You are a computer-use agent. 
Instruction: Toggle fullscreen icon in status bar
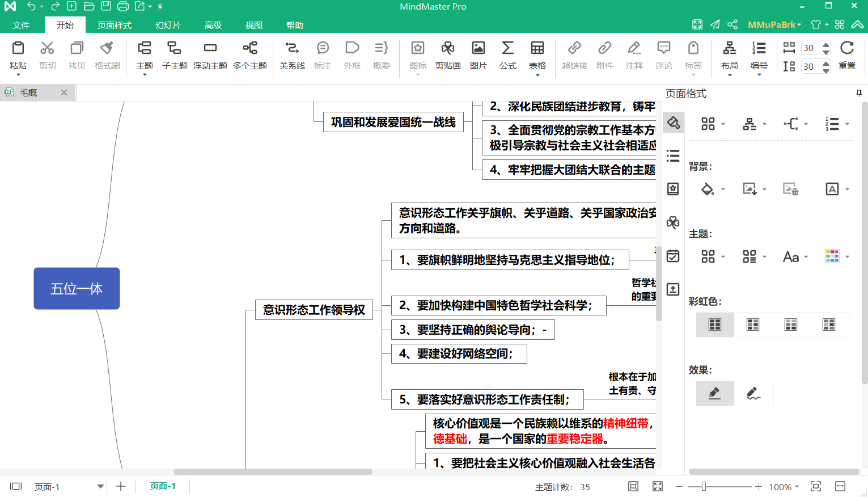(x=658, y=486)
